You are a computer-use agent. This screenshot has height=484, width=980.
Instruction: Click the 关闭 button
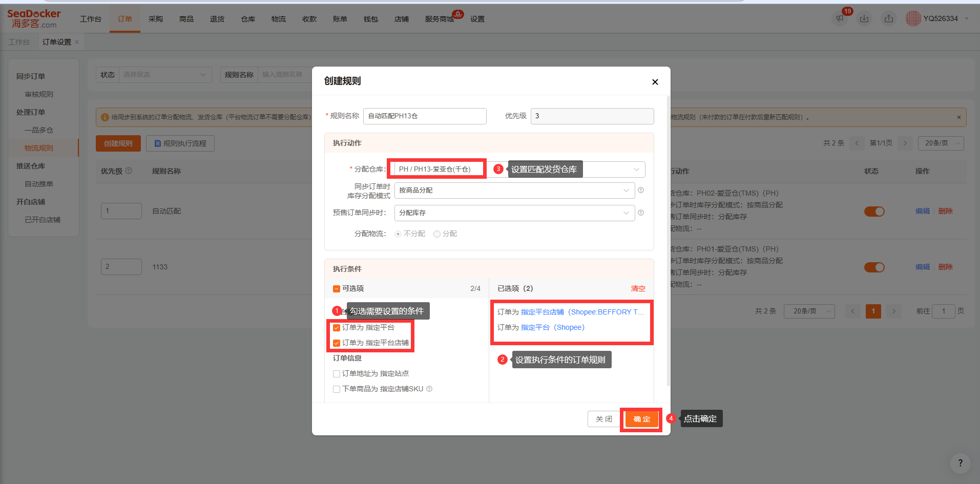tap(603, 419)
